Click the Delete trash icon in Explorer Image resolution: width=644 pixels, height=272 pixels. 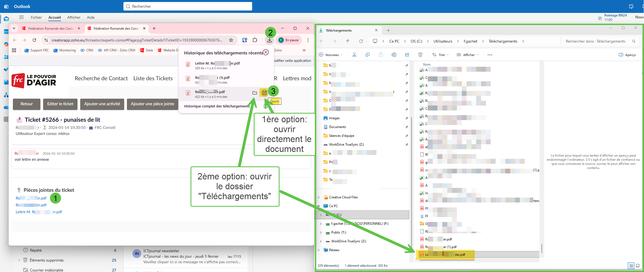(420, 55)
